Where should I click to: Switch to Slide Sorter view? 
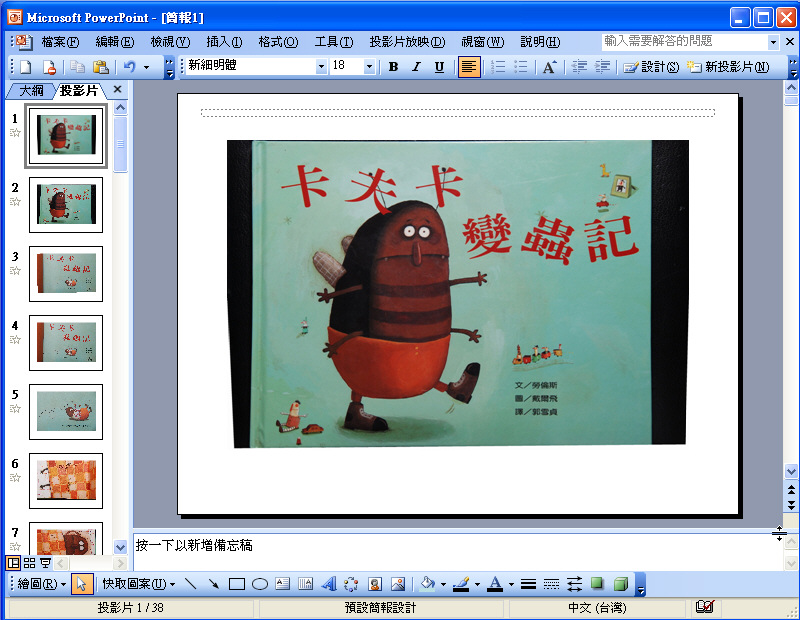(x=30, y=563)
